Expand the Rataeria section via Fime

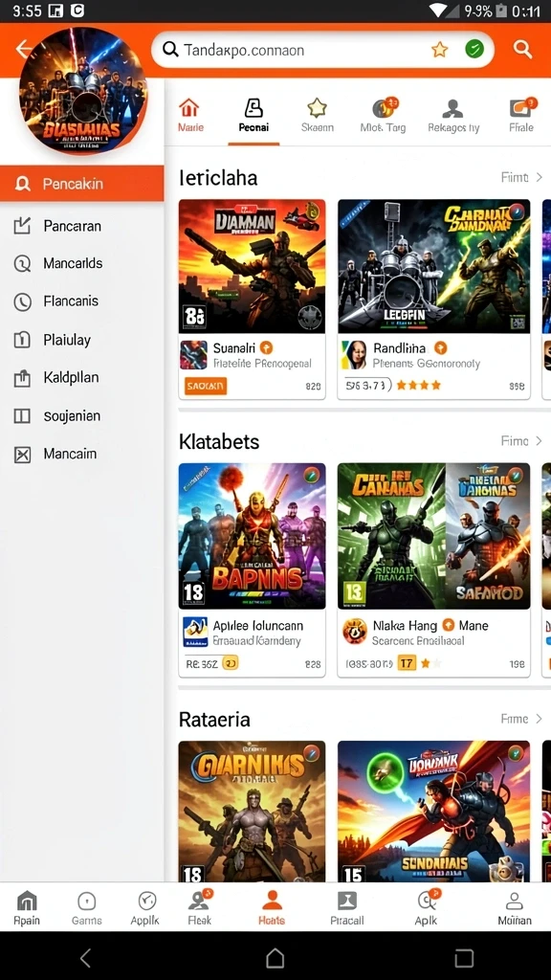pos(521,719)
